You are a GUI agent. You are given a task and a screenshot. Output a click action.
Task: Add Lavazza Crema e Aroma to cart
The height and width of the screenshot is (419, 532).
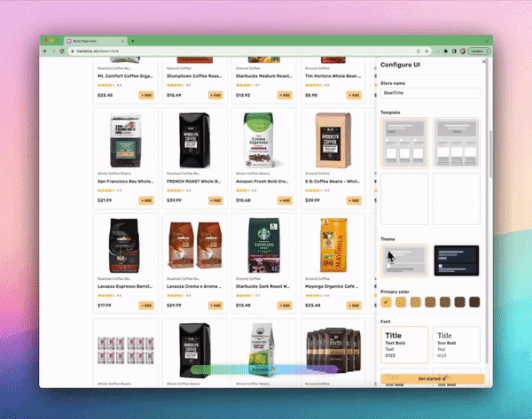point(215,306)
